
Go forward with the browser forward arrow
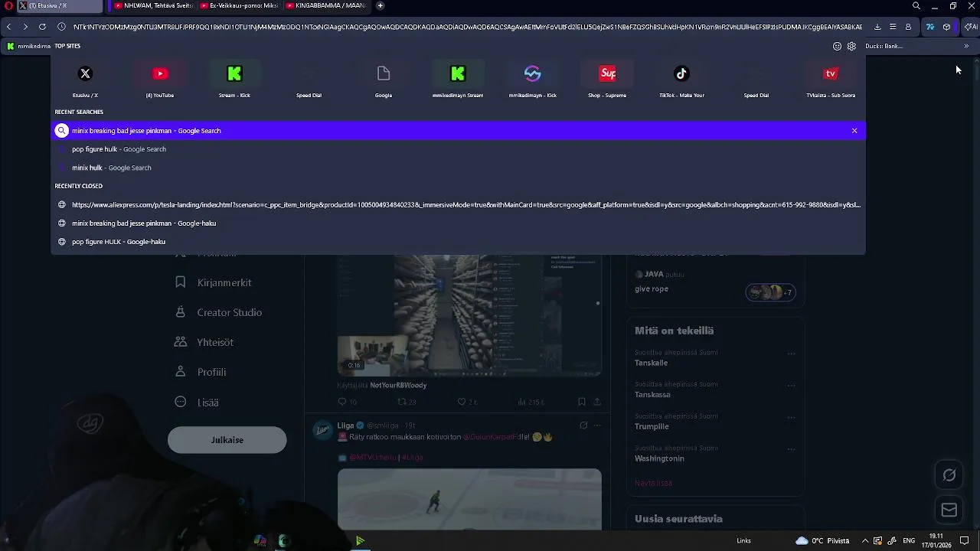pyautogui.click(x=25, y=27)
